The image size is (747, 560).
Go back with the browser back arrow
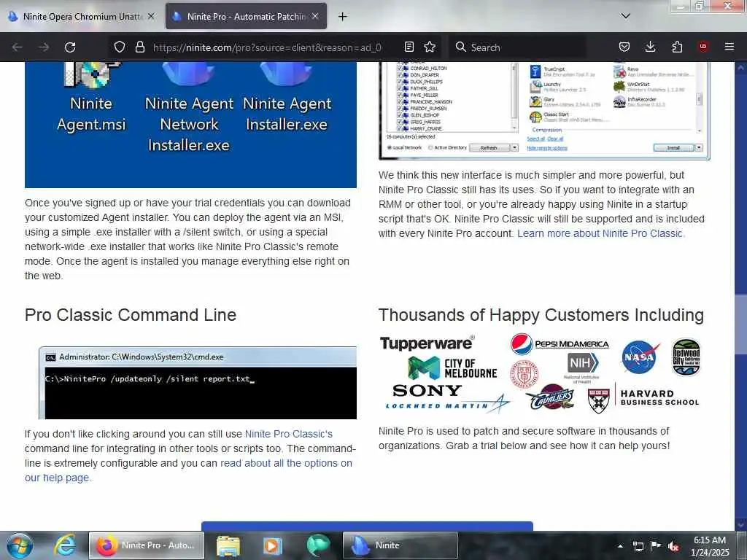coord(18,47)
